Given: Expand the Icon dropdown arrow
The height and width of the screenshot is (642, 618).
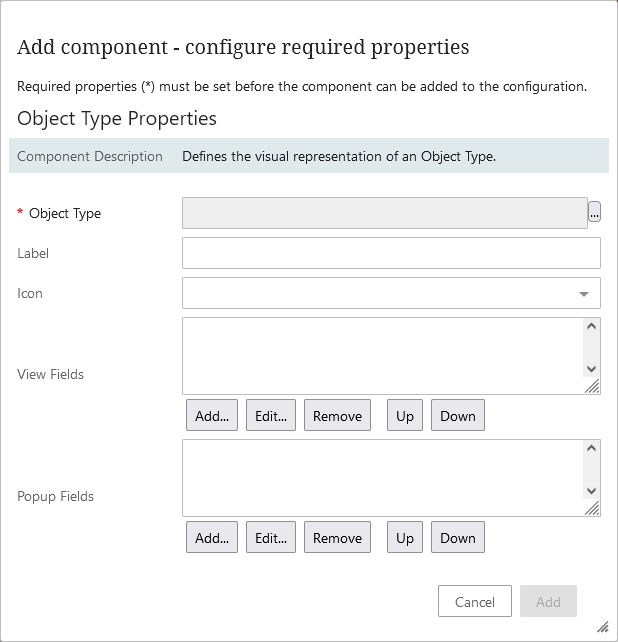Looking at the screenshot, I should [584, 294].
